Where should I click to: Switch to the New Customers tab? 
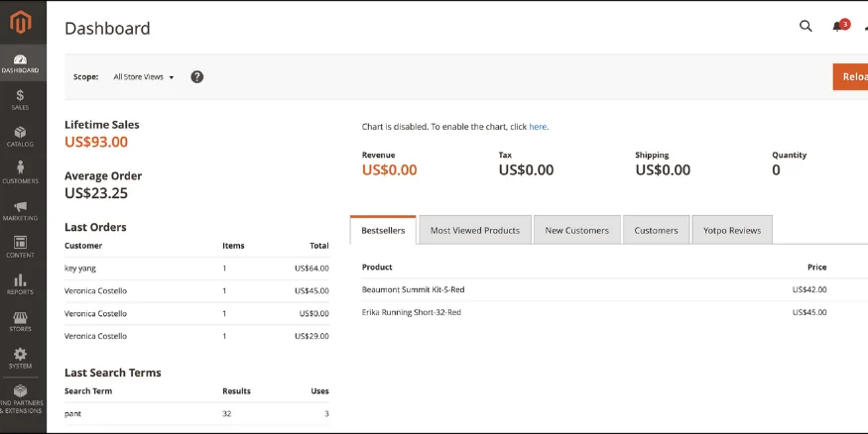click(x=576, y=231)
